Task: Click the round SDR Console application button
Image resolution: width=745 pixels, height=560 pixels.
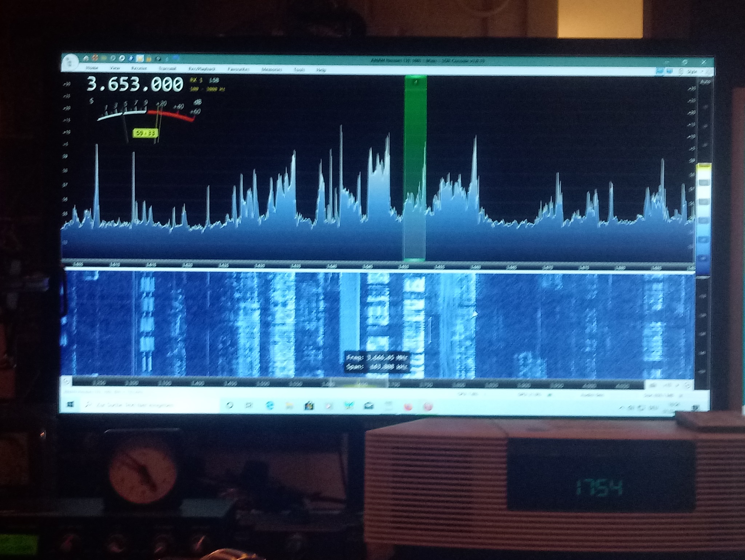Action: tap(70, 63)
